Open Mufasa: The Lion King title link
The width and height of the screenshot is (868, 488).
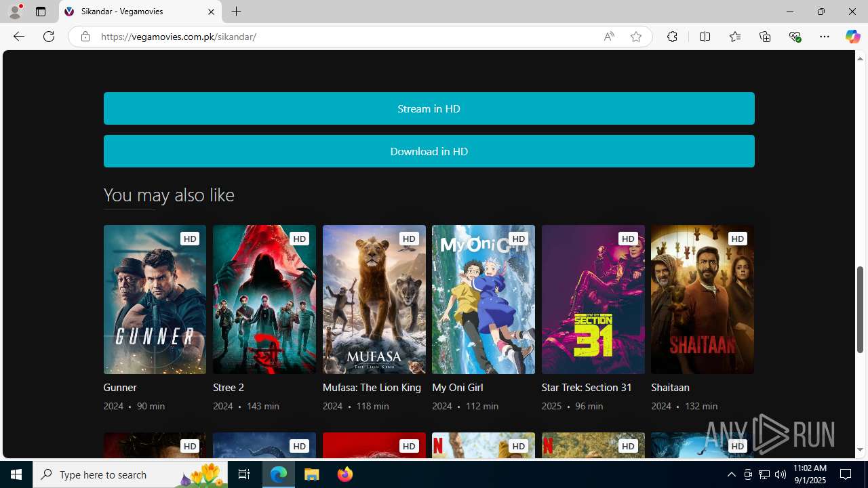coord(372,388)
